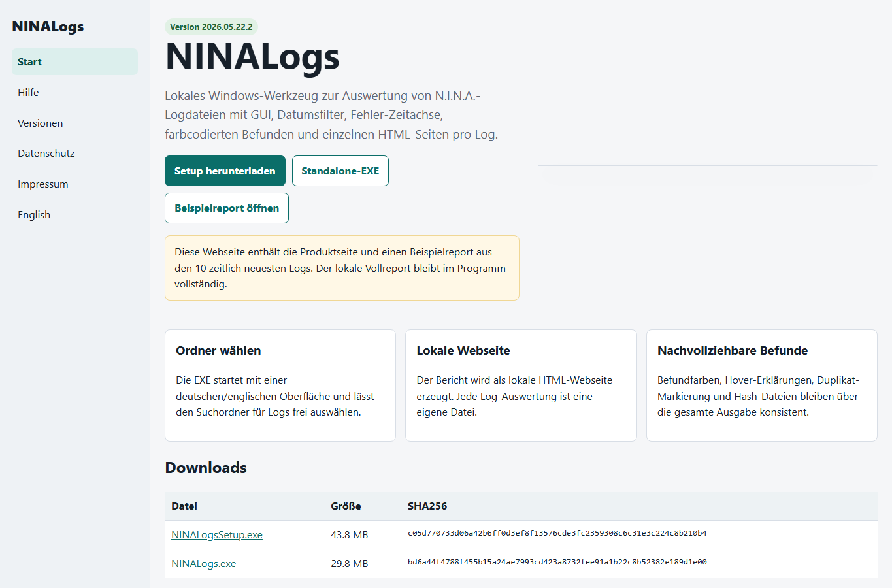
Task: Click the intro description paragraph
Action: (331, 115)
